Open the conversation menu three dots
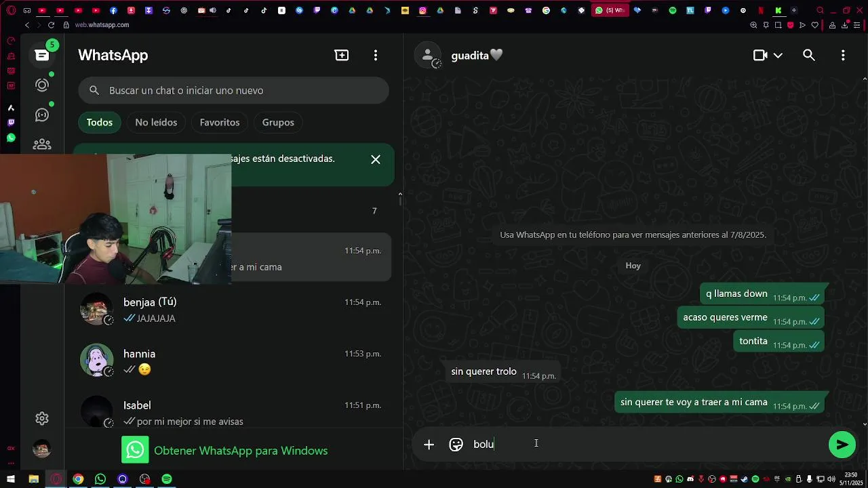This screenshot has height=488, width=868. pos(843,56)
